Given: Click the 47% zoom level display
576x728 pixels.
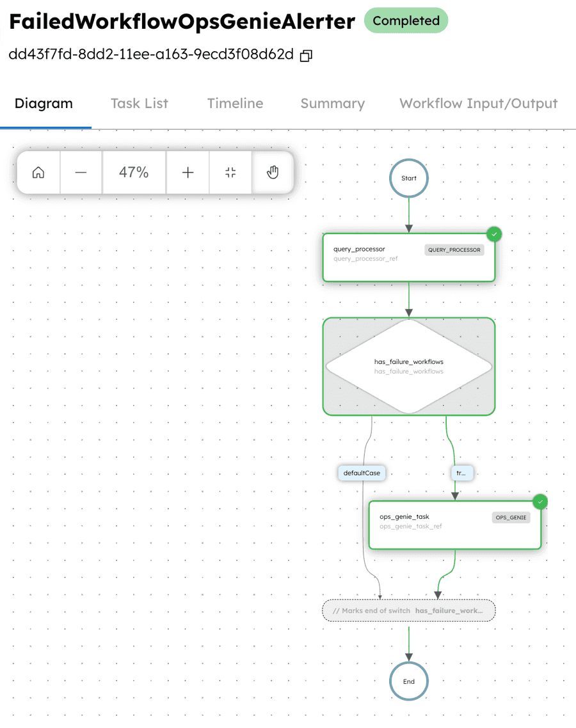Looking at the screenshot, I should pyautogui.click(x=134, y=173).
